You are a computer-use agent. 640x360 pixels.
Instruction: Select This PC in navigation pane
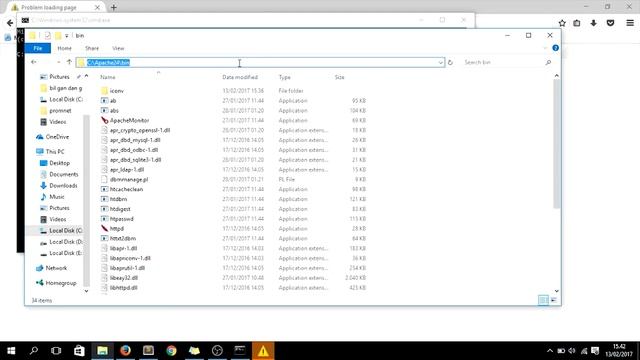51,151
